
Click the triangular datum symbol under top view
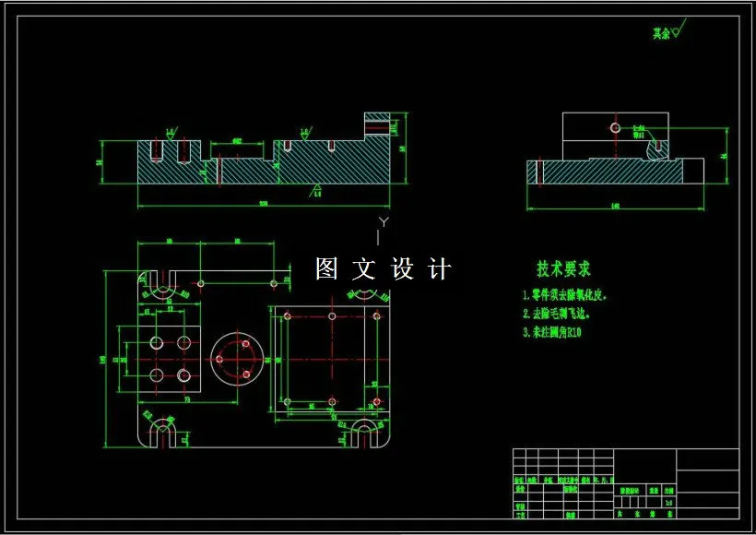(318, 188)
